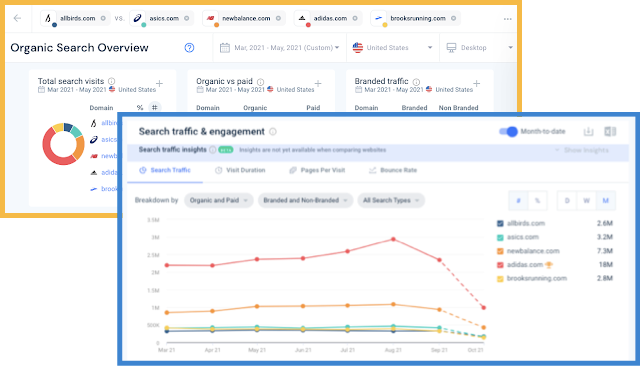Click info icon beside Search traffic insights
The image size is (642, 367).
[x=212, y=150]
